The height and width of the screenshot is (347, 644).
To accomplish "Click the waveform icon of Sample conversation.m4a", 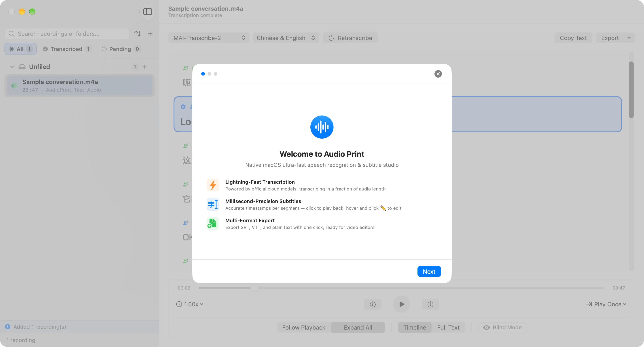I will point(14,86).
